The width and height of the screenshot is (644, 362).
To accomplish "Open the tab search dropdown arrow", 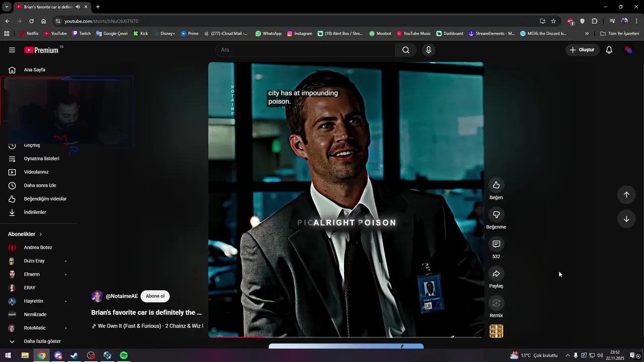I will (x=7, y=7).
